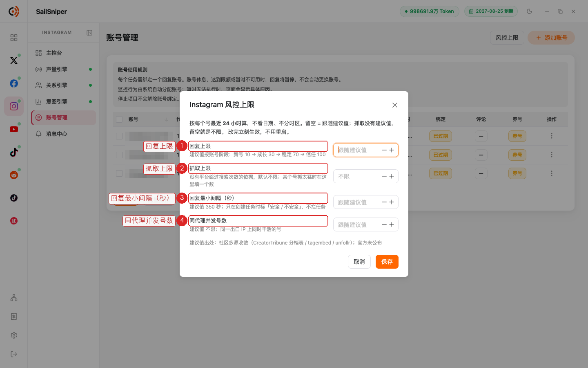Open the dashboard grid icon in left rail

click(14, 38)
